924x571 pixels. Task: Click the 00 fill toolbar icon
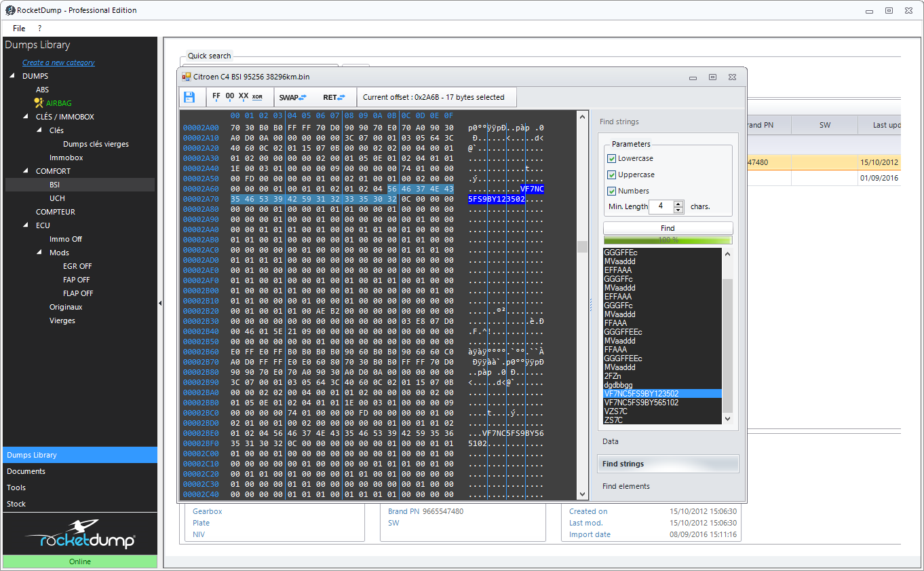230,96
